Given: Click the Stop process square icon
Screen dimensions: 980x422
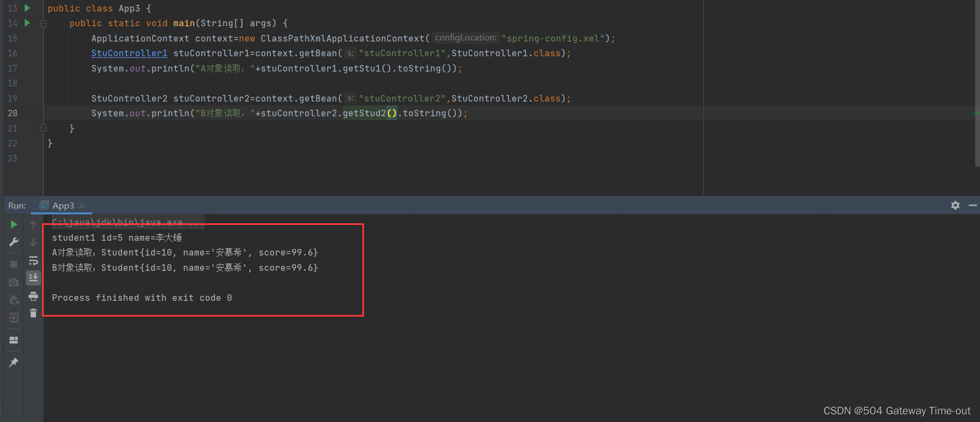Looking at the screenshot, I should 14,264.
